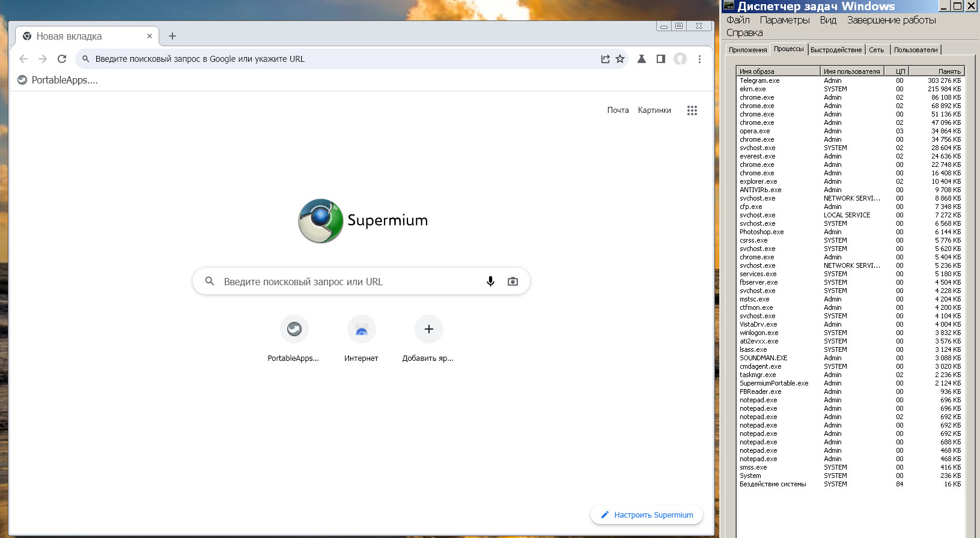Open the Картинки link

point(654,110)
